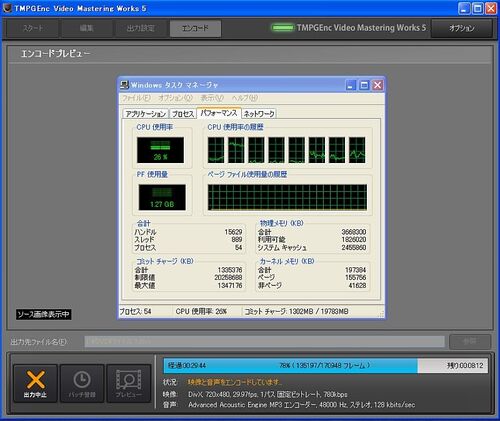Click the 参照 browse button

pos(470,342)
